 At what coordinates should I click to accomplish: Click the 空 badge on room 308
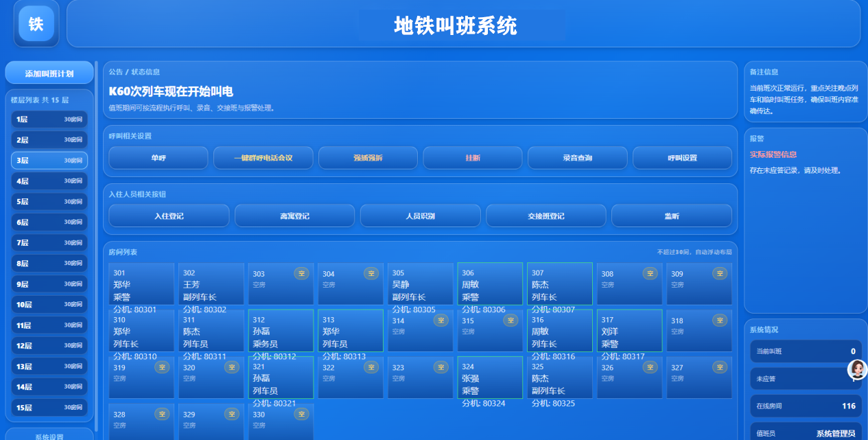(650, 273)
